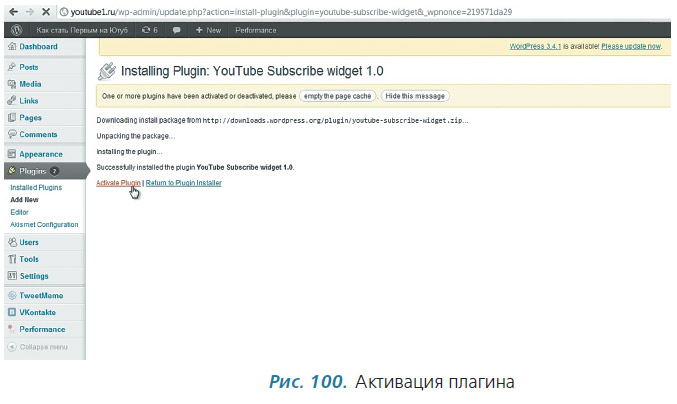Open the WordPress 3.4.1 link
Viewport: 677px width, 404px height.
535,46
